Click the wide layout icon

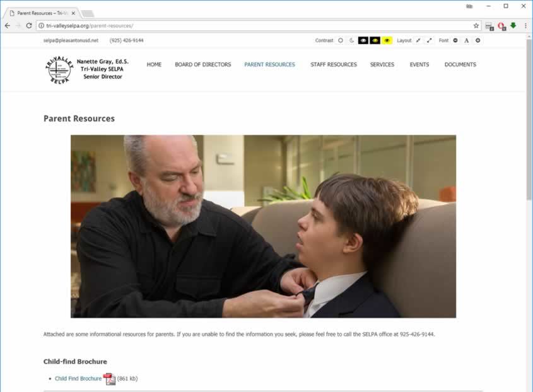tap(430, 40)
